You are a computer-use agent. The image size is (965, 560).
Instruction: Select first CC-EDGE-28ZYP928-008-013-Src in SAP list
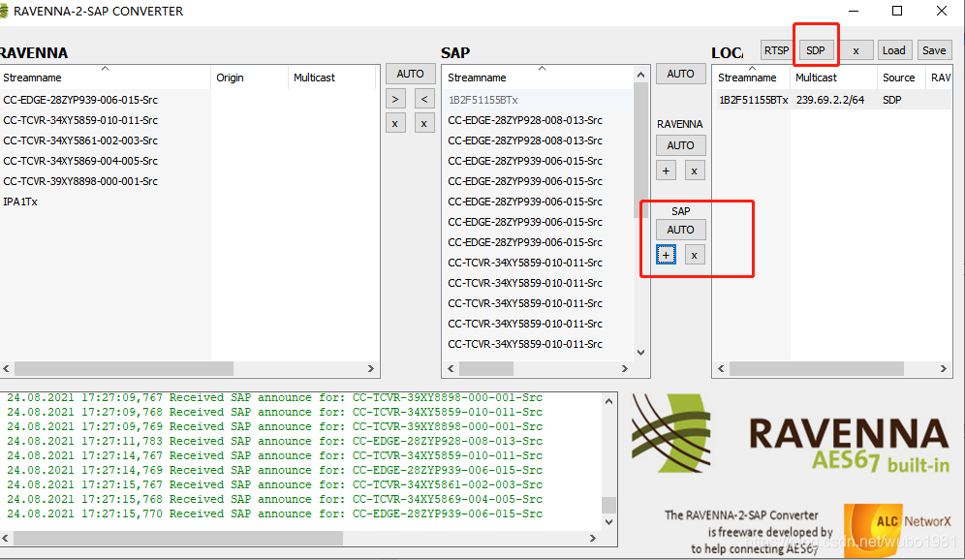point(525,120)
